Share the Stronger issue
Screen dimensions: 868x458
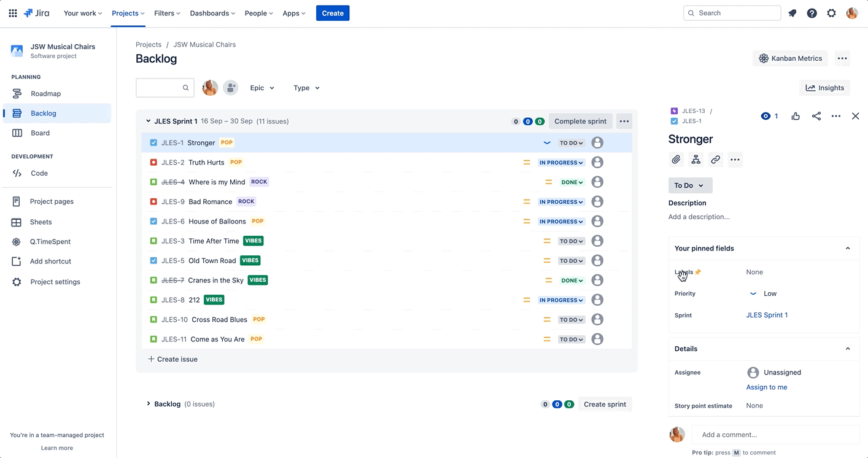click(x=816, y=115)
